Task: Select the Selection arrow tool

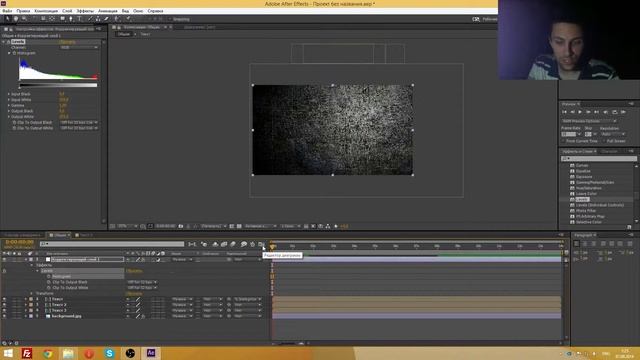Action: point(7,19)
